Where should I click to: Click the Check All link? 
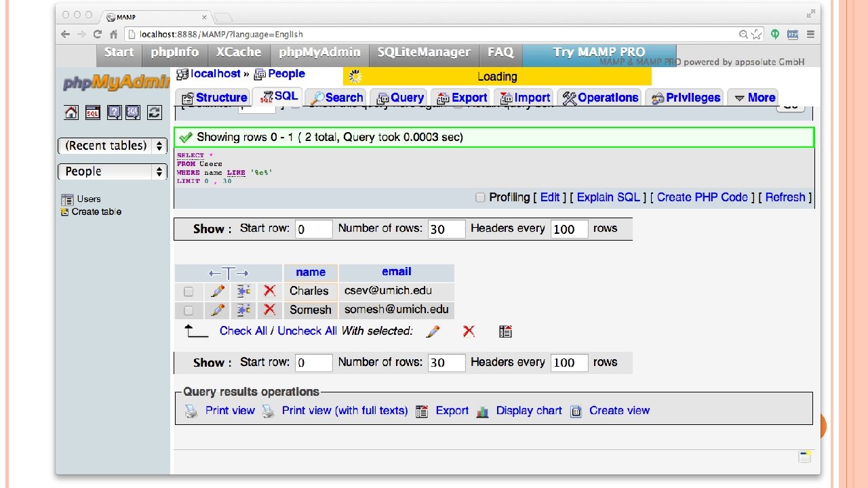tap(243, 331)
